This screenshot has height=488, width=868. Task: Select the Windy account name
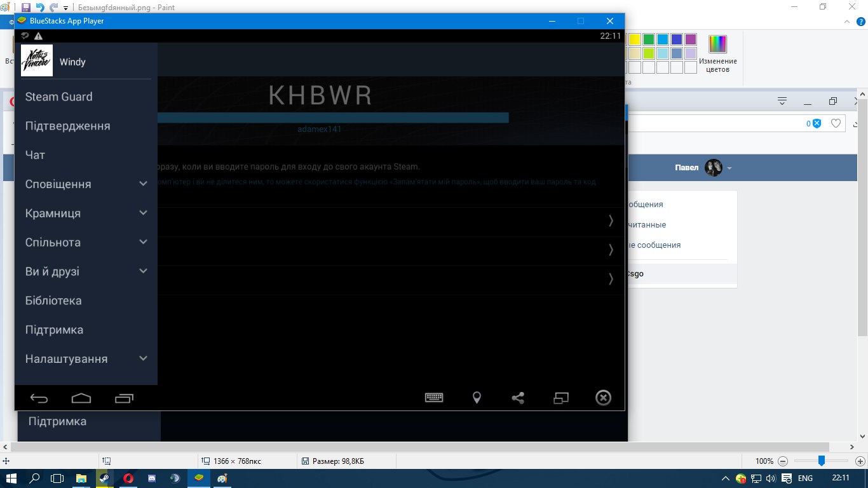point(72,62)
